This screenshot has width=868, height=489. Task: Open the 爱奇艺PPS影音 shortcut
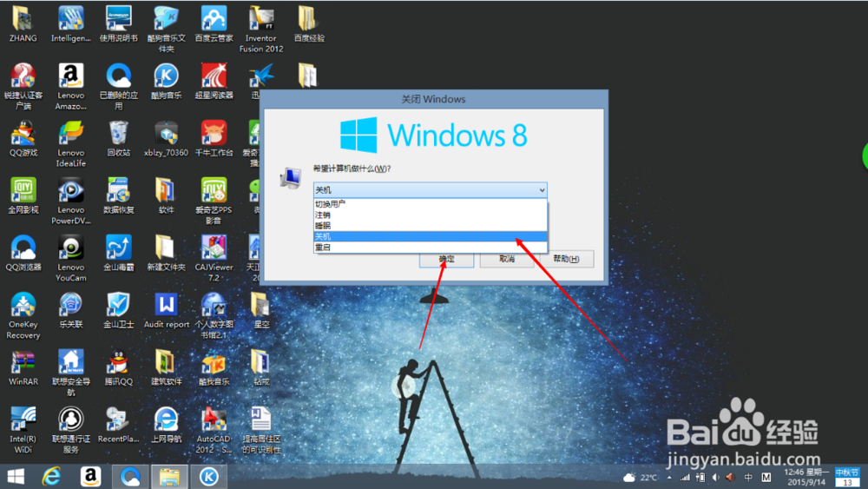214,201
